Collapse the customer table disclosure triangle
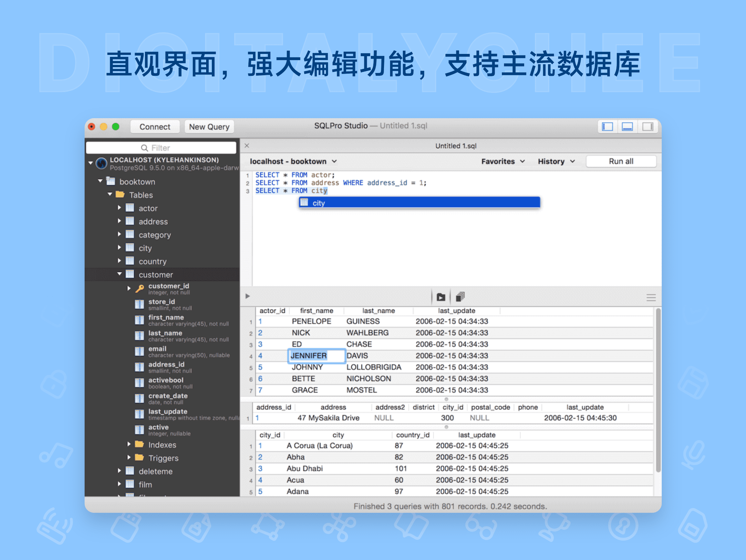Image resolution: width=746 pixels, height=560 pixels. [x=119, y=274]
